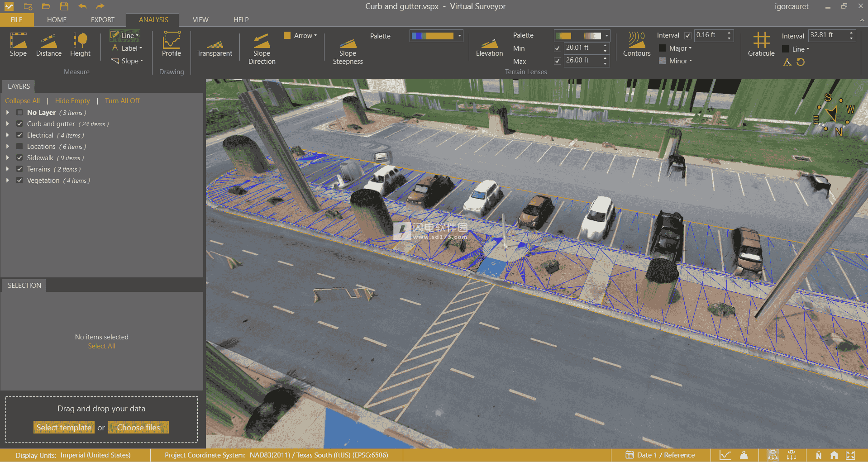Turn on the Graticule grid
Image resolution: width=868 pixels, height=462 pixels.
point(761,44)
